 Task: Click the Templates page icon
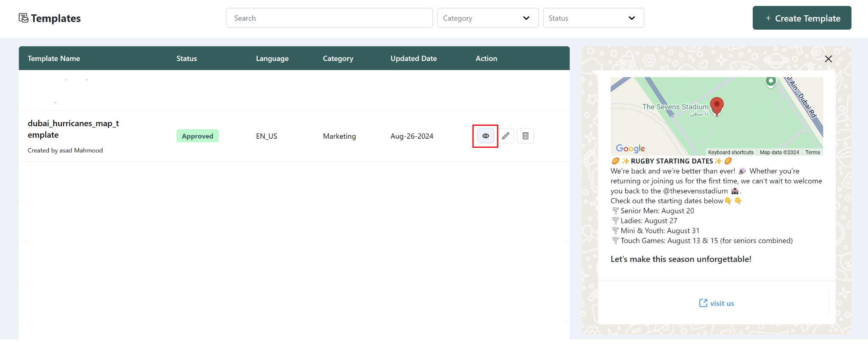[x=24, y=18]
